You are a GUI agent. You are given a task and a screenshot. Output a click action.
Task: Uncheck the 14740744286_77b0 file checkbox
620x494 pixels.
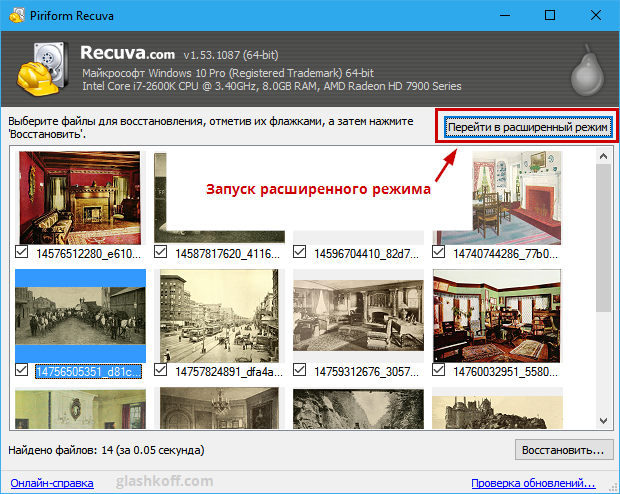439,252
